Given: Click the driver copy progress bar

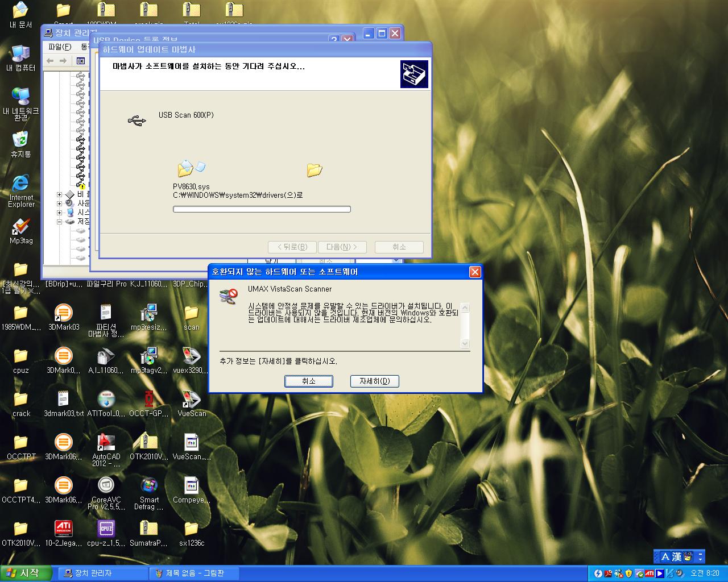Looking at the screenshot, I should point(262,209).
